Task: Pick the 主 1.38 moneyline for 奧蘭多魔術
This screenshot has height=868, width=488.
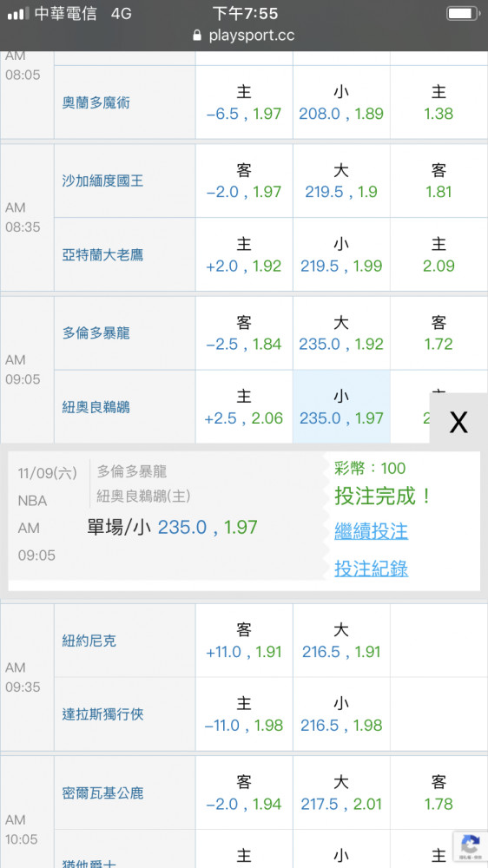Action: tap(439, 102)
